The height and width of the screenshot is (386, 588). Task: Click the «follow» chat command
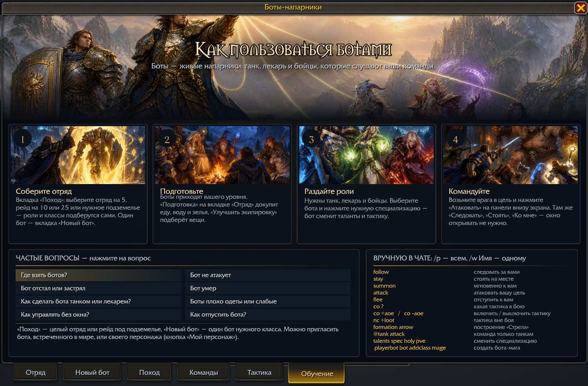[381, 272]
